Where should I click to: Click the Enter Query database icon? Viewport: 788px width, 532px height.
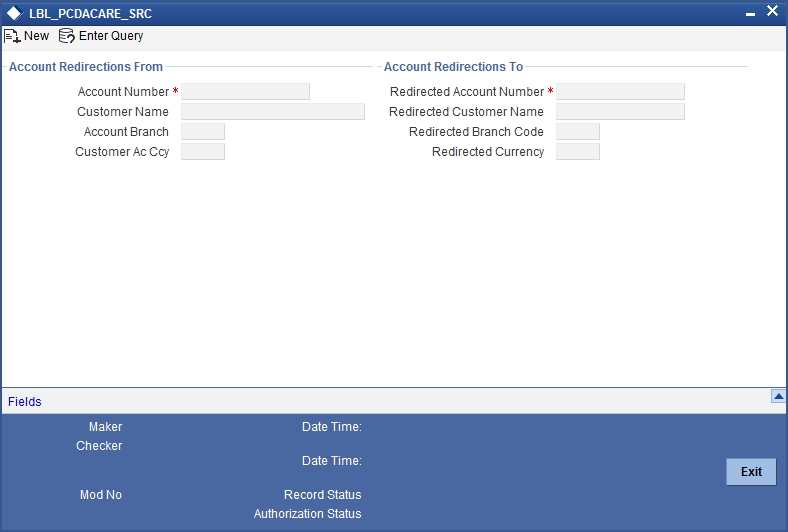pos(67,36)
